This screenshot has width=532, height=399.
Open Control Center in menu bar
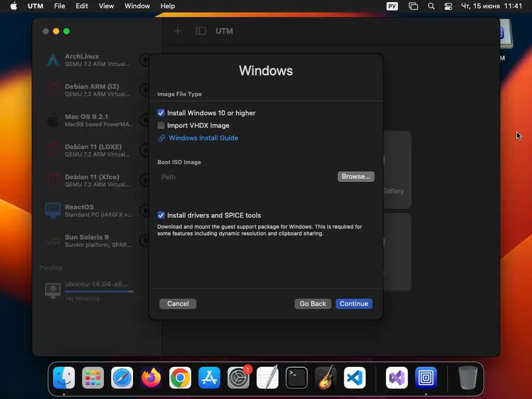(448, 6)
